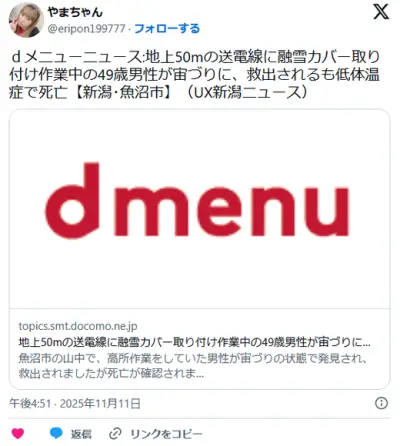This screenshot has width=400, height=446.
Task: Click the 返信 reply label
Action: tap(81, 434)
